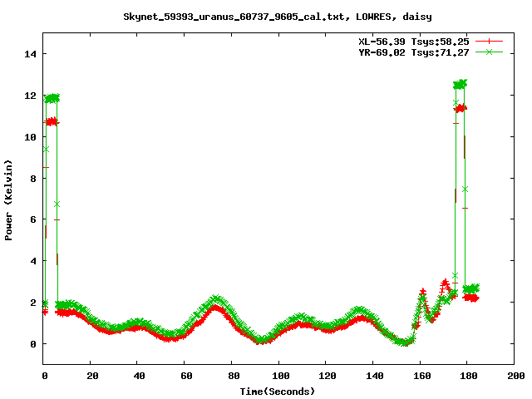Image resolution: width=532 pixels, height=399 pixels.
Task: Click the x-axis tick label 140
Action: pyautogui.click(x=375, y=376)
